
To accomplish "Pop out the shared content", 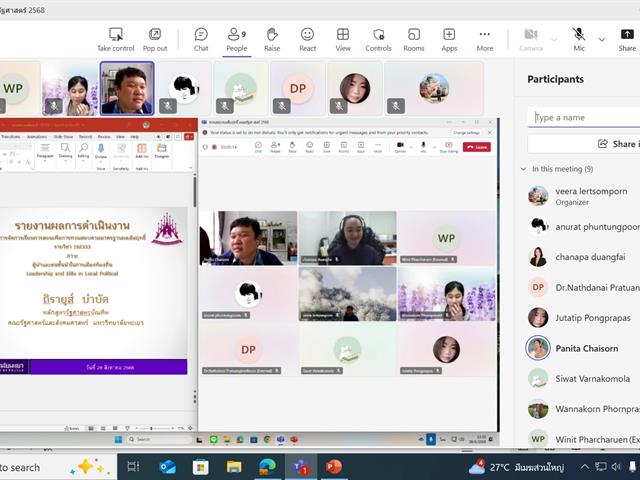I will pos(155,39).
